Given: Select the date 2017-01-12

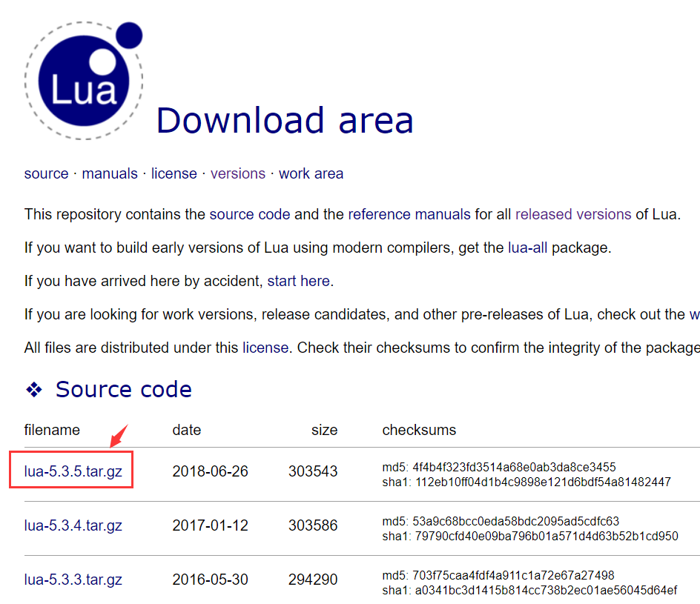Looking at the screenshot, I should [x=211, y=525].
